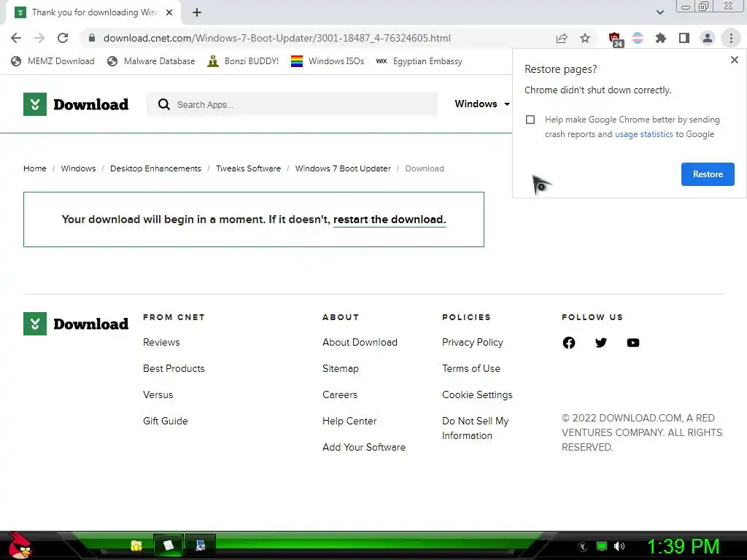This screenshot has width=747, height=560.
Task: Click the footer Download logo
Action: (x=76, y=324)
